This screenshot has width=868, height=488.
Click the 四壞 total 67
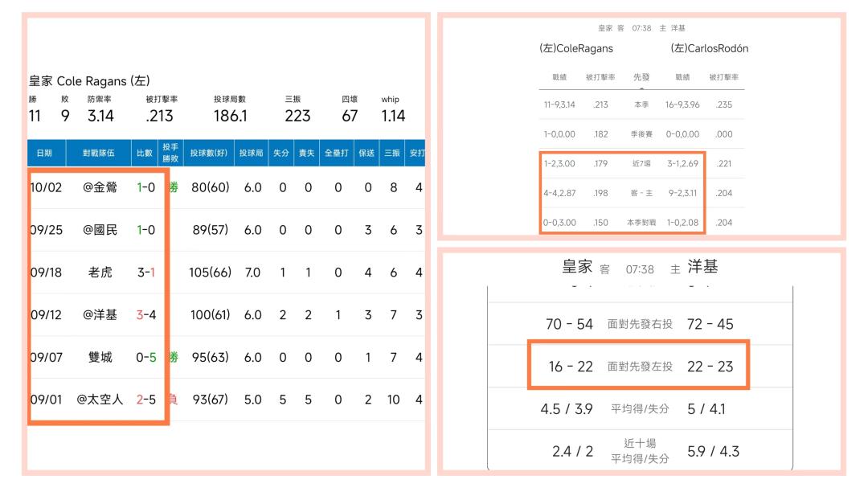pyautogui.click(x=350, y=116)
